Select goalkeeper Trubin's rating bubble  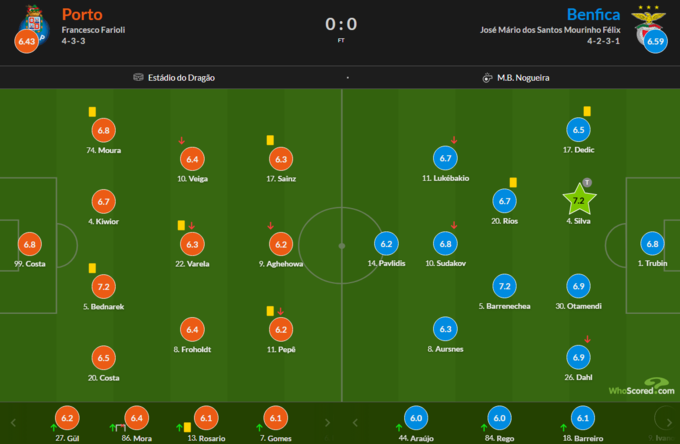tap(653, 243)
